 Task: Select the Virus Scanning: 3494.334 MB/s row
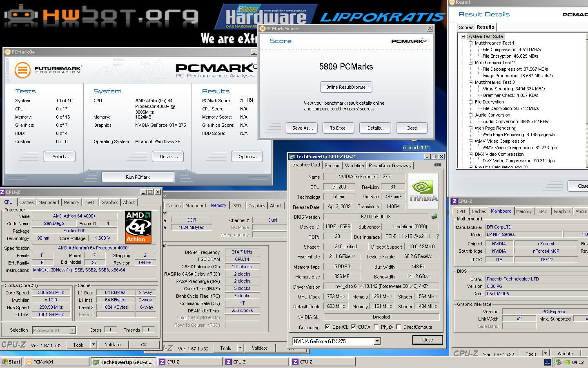(x=514, y=89)
